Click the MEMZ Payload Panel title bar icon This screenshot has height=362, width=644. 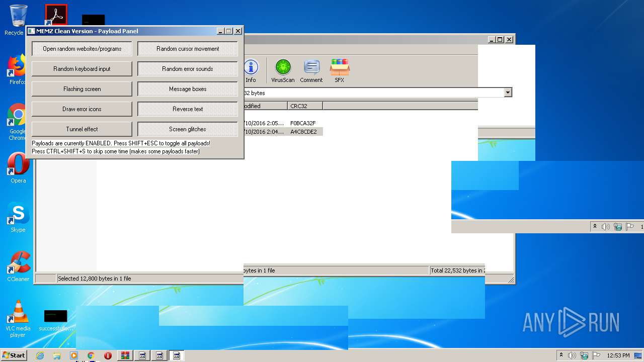(31, 31)
